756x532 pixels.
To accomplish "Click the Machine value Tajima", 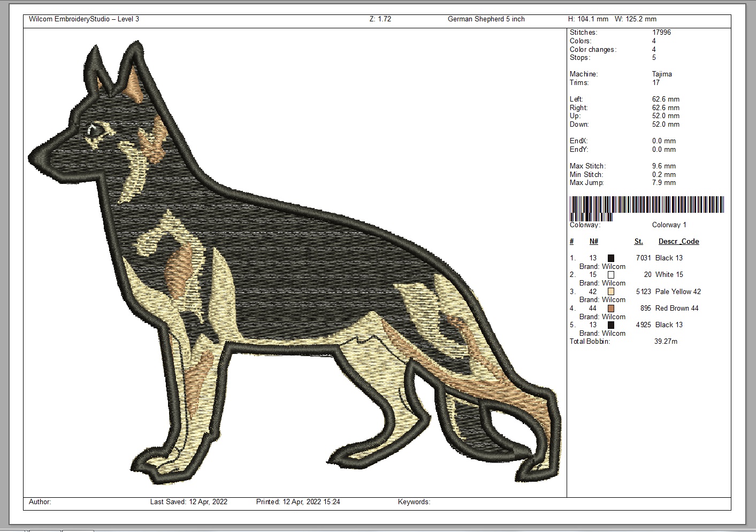I will (x=662, y=74).
